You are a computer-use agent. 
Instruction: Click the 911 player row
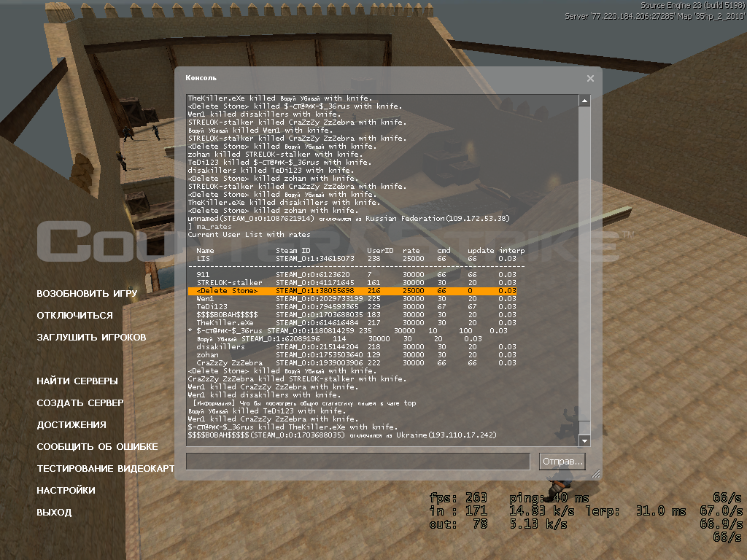[x=356, y=275]
